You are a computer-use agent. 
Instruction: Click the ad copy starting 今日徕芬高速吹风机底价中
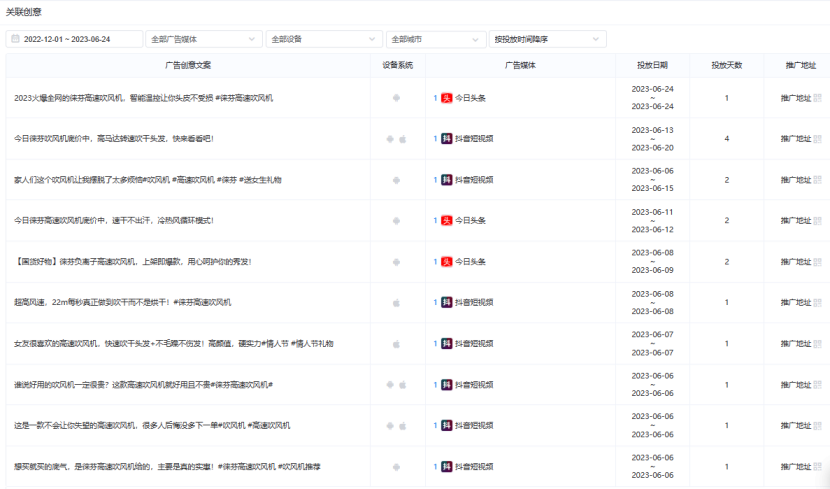tap(114, 221)
